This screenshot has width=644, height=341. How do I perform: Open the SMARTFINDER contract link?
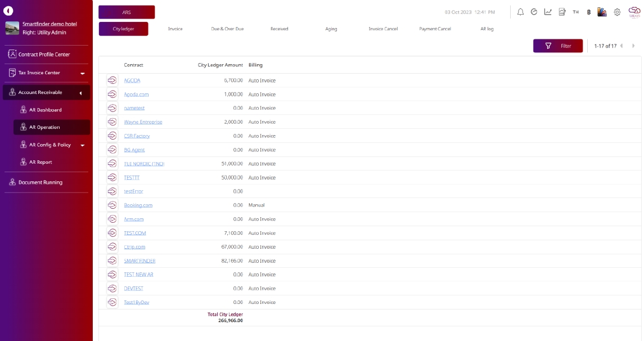pos(139,261)
